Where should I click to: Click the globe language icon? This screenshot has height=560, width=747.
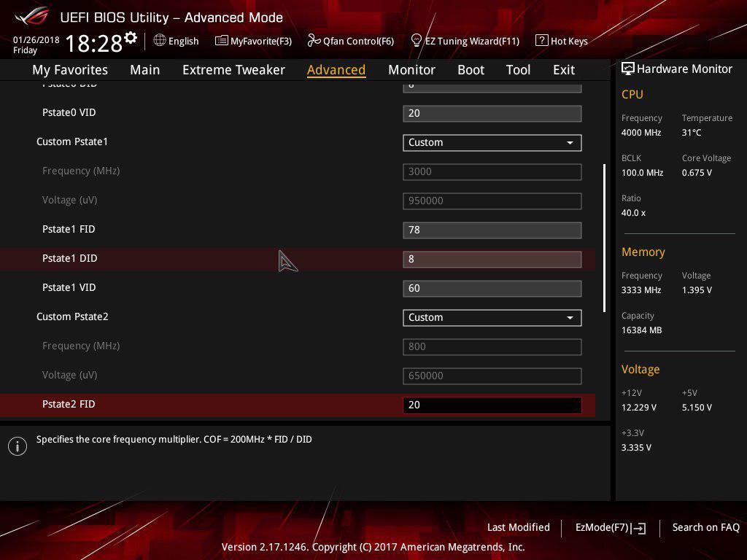click(160, 40)
